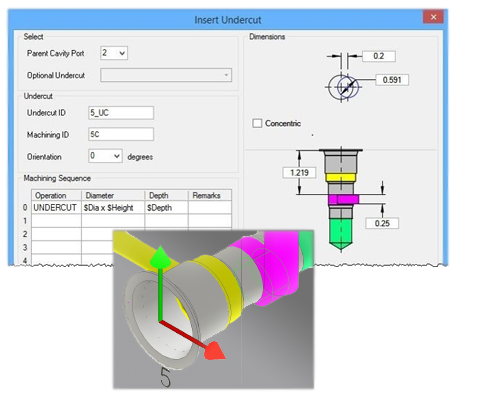Screen dimensions: 490x400
Task: Click the eccentric circle offset diagram
Action: 343,87
